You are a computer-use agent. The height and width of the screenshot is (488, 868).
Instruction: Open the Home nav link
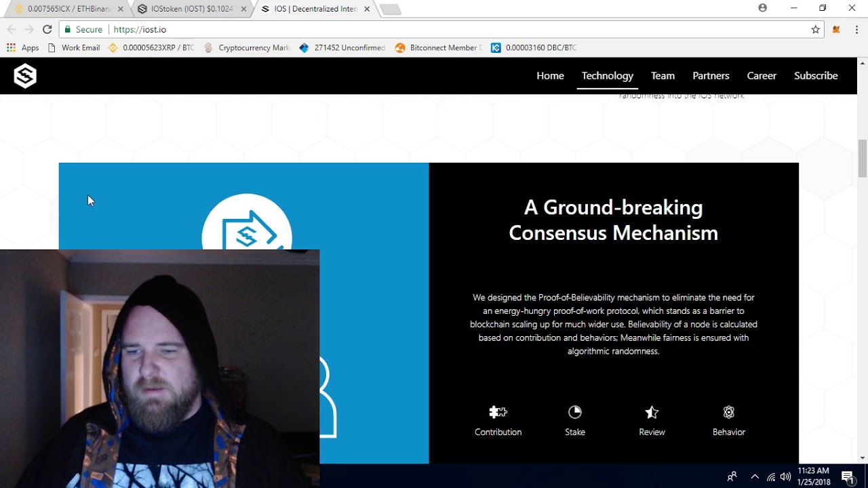tap(550, 76)
